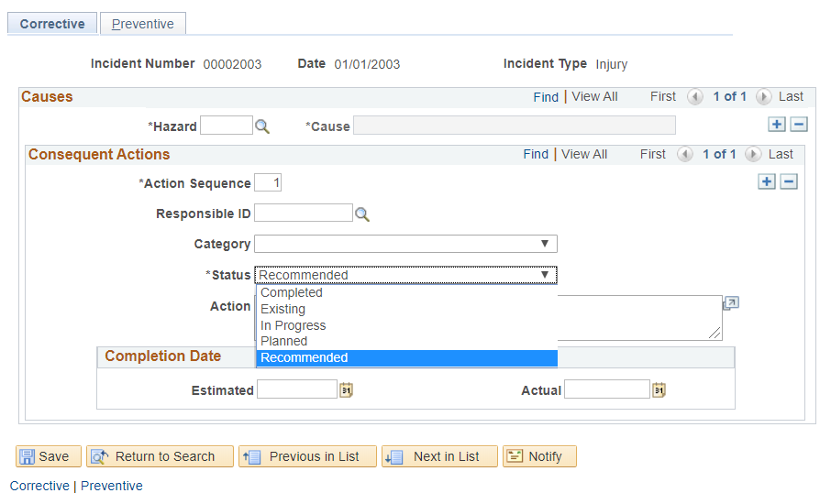Click Find link in Causes
The height and width of the screenshot is (504, 831).
[x=546, y=97]
